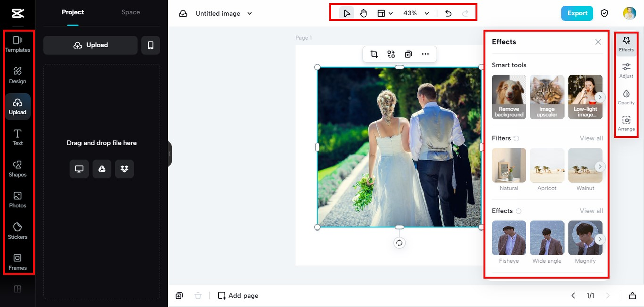Upload from Google Drive icon
The width and height of the screenshot is (644, 307).
coord(102,169)
